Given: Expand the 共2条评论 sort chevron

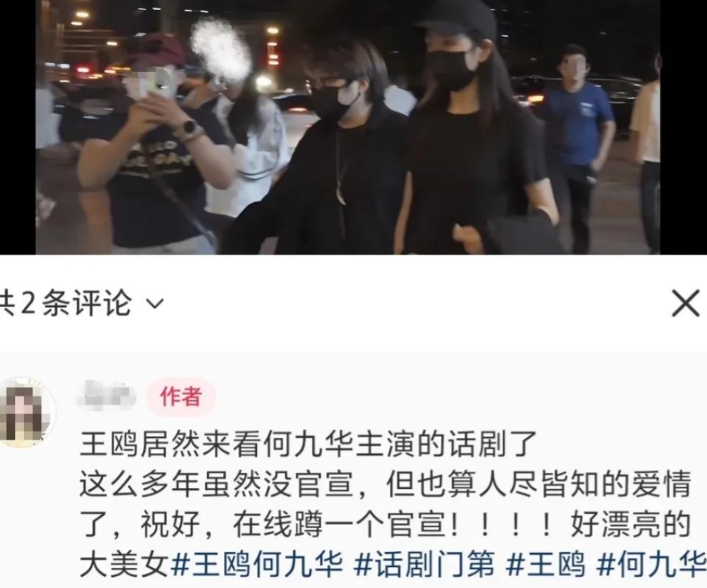Looking at the screenshot, I should coord(155,304).
